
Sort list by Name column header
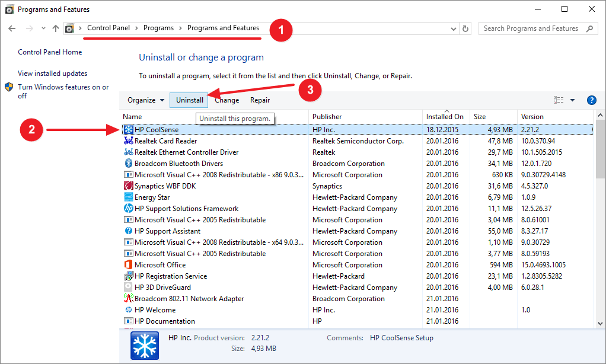click(214, 117)
